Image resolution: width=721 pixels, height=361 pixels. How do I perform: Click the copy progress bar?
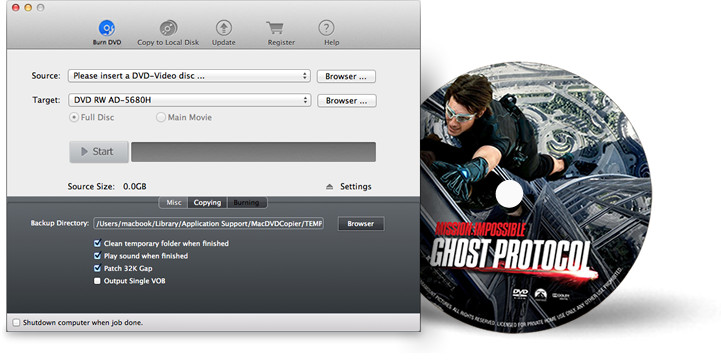(253, 152)
